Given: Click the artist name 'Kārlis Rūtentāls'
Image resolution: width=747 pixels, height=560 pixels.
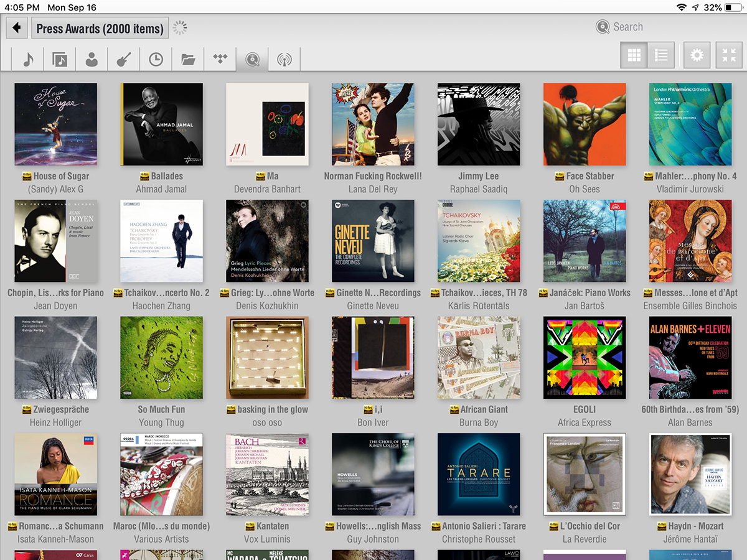Looking at the screenshot, I should pos(479,306).
